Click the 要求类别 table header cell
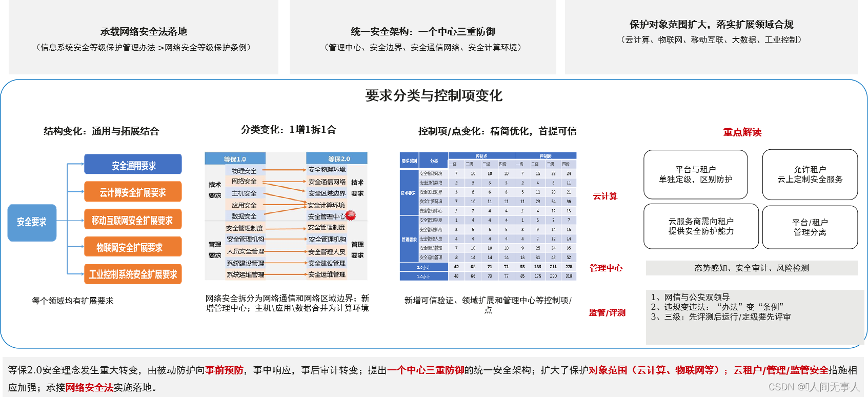868x397 pixels. pyautogui.click(x=409, y=161)
